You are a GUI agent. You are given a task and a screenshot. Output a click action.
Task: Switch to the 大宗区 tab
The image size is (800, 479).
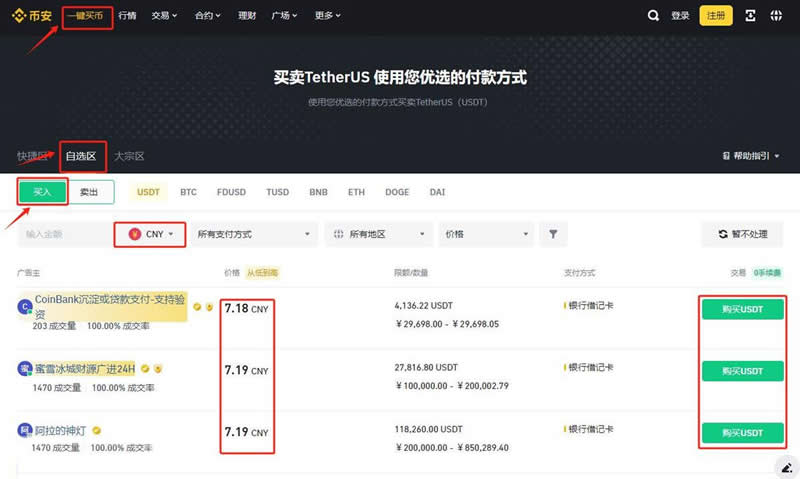129,156
